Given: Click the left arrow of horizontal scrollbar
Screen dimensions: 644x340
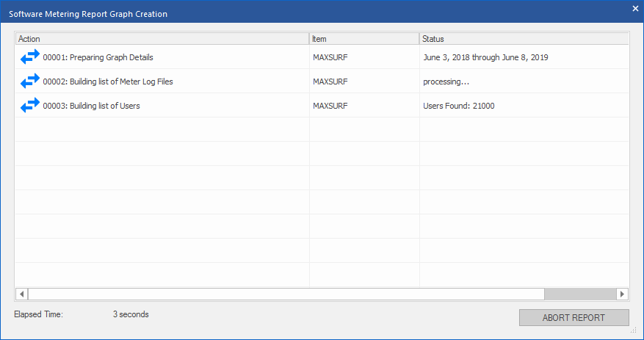Looking at the screenshot, I should tap(22, 294).
